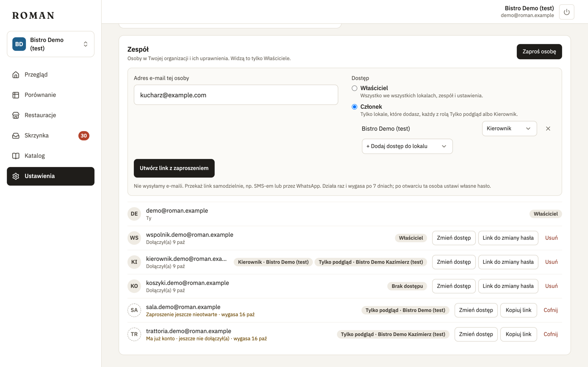Select the Członek access radio
Screen dimensions: 588x367
tap(354, 107)
